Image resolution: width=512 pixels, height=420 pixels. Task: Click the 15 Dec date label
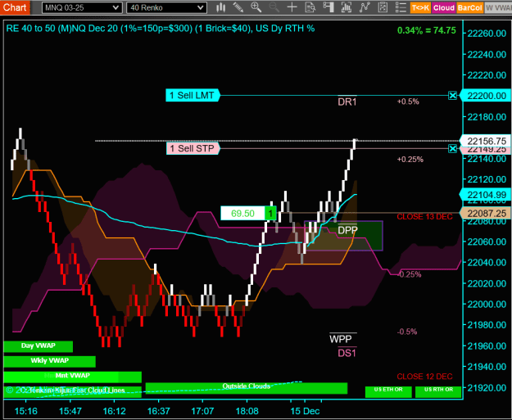tap(305, 411)
